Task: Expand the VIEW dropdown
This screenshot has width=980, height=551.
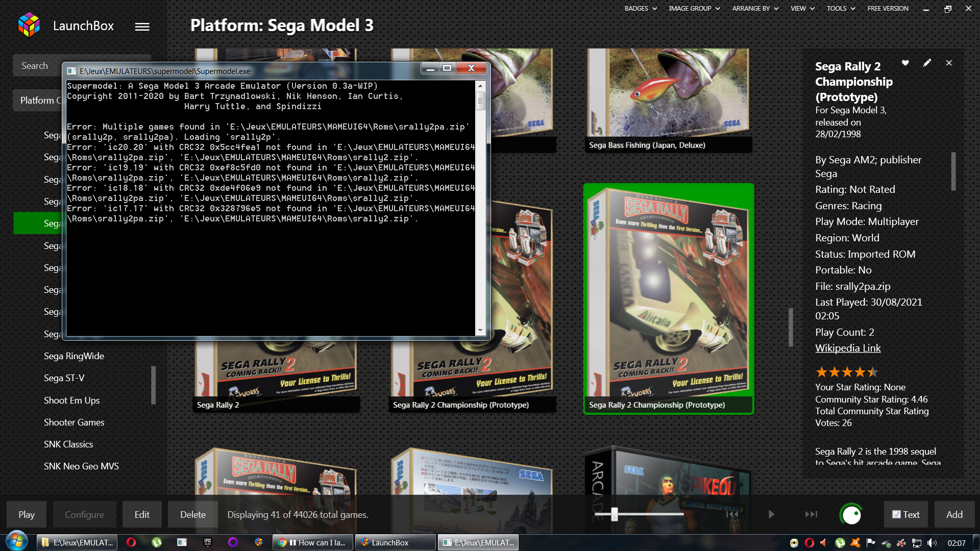Action: pyautogui.click(x=802, y=8)
